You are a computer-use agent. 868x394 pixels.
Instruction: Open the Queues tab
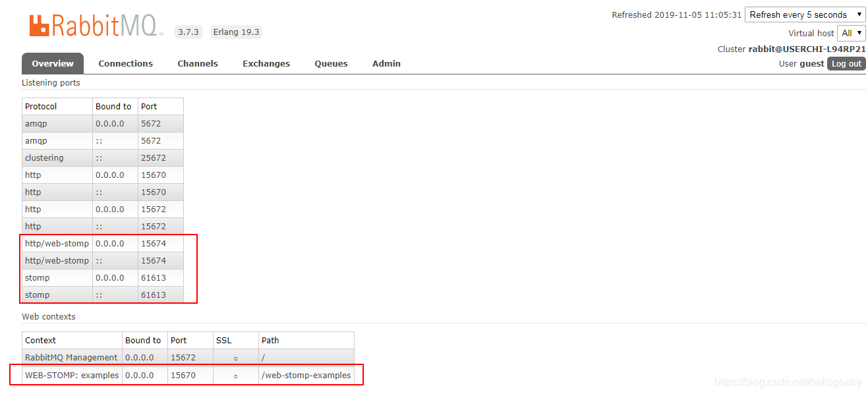coord(331,63)
